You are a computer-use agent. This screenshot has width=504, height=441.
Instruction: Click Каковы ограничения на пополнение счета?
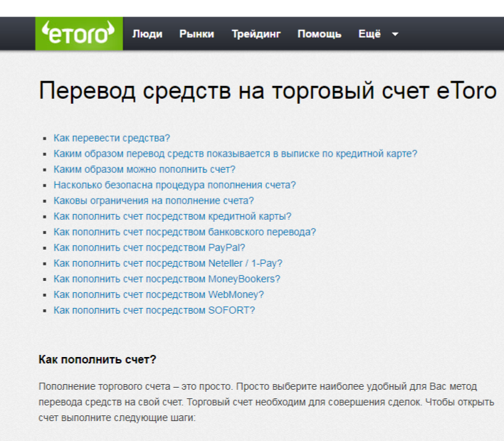(154, 201)
